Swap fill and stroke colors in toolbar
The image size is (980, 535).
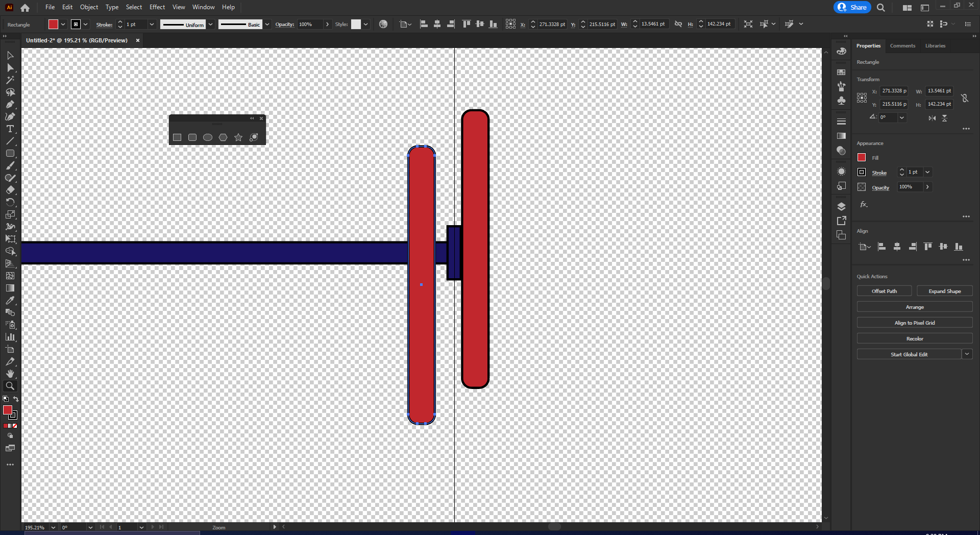coord(16,399)
